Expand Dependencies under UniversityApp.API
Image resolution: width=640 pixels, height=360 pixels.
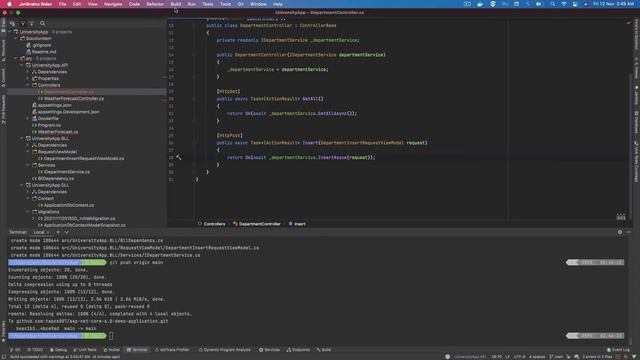coord(28,72)
